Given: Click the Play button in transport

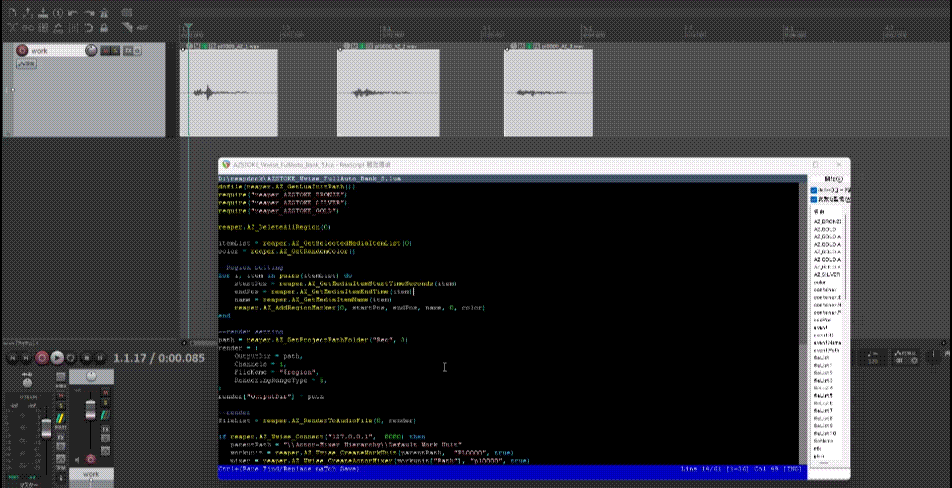Looking at the screenshot, I should click(x=57, y=357).
